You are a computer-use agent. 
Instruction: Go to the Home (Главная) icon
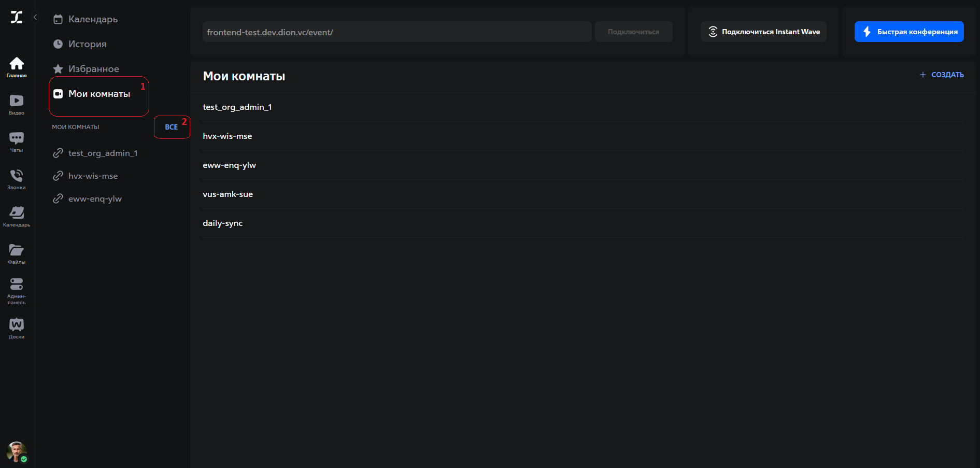[x=17, y=67]
